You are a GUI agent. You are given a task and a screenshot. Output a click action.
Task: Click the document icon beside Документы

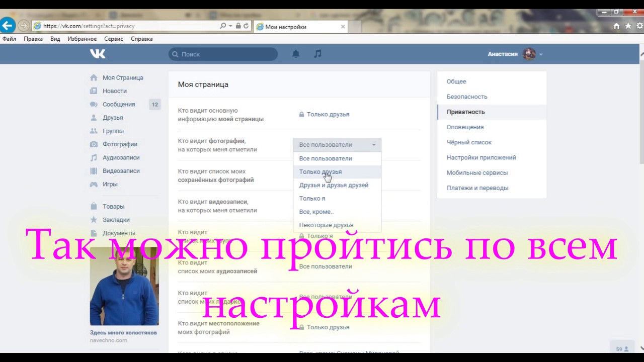[94, 233]
